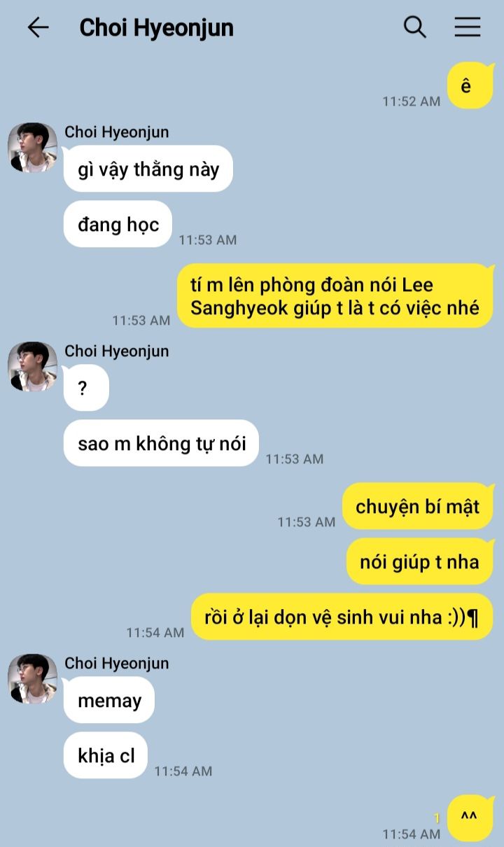Tap the chat title Choi Hyeonjun
This screenshot has width=504, height=847.
coord(156,27)
